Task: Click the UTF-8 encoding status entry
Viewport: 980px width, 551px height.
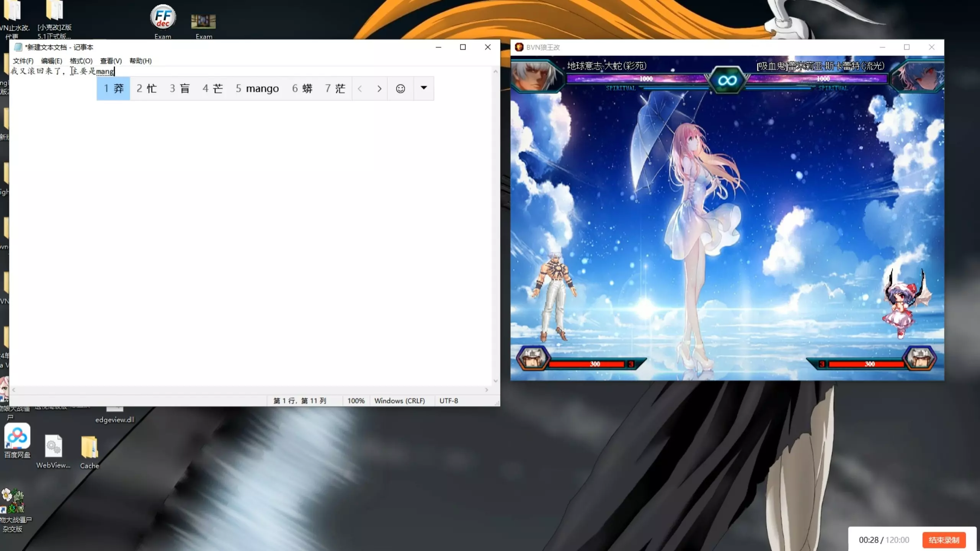Action: (x=449, y=401)
